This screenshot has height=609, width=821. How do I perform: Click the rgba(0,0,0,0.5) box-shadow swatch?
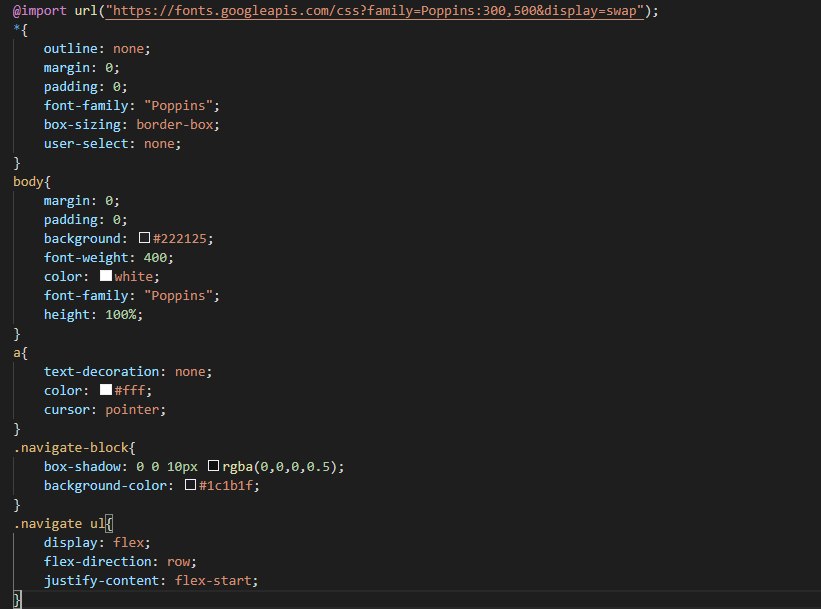pos(214,466)
